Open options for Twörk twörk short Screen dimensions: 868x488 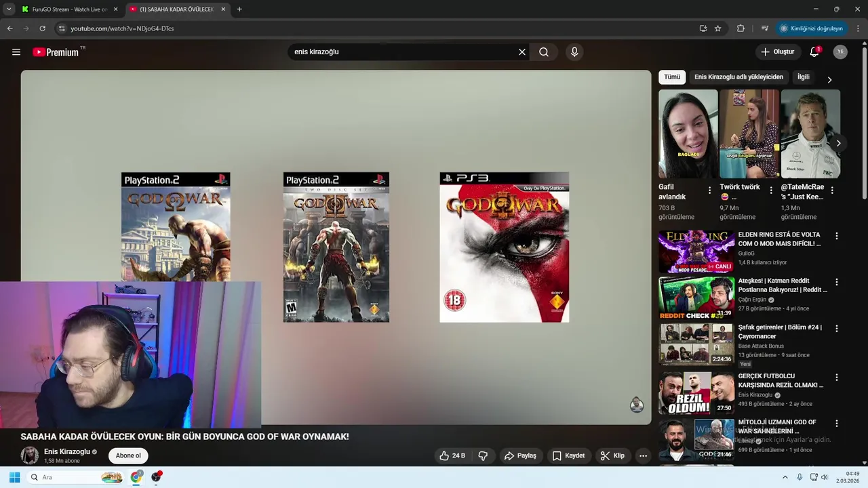(771, 190)
